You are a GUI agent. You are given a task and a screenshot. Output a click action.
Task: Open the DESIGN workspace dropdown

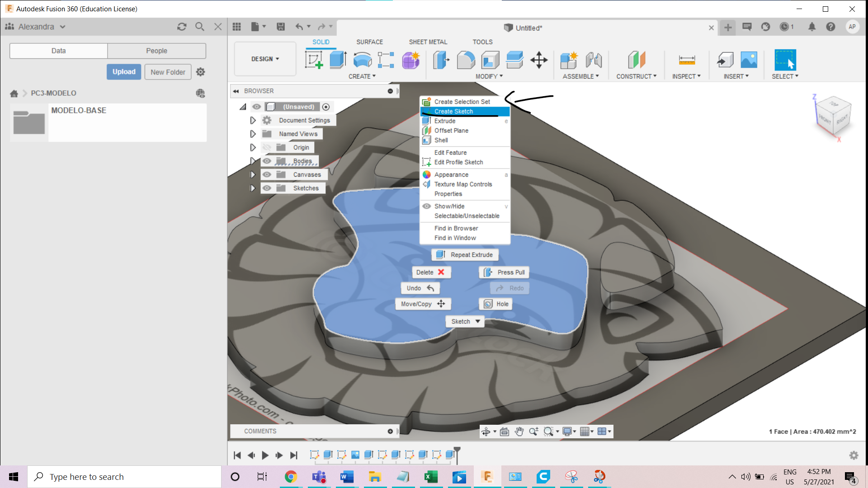tap(265, 59)
